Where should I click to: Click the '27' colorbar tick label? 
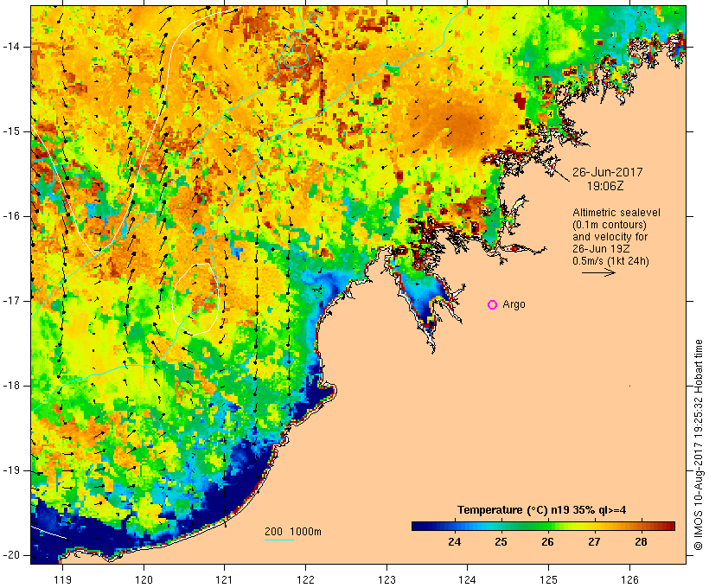coord(594,542)
